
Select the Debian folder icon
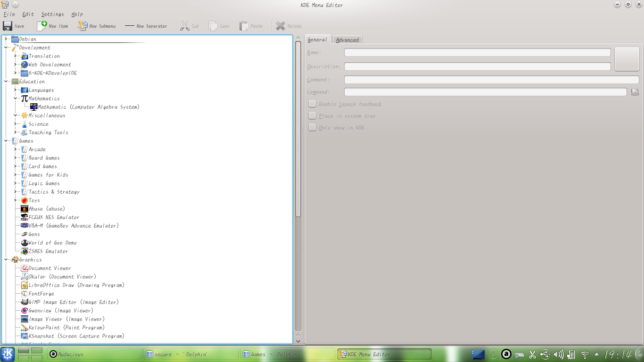point(15,39)
